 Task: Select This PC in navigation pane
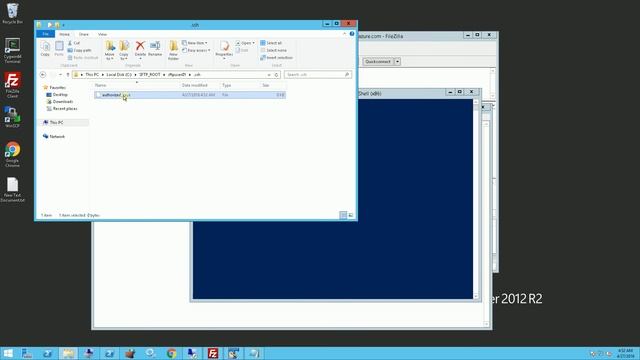click(x=53, y=122)
